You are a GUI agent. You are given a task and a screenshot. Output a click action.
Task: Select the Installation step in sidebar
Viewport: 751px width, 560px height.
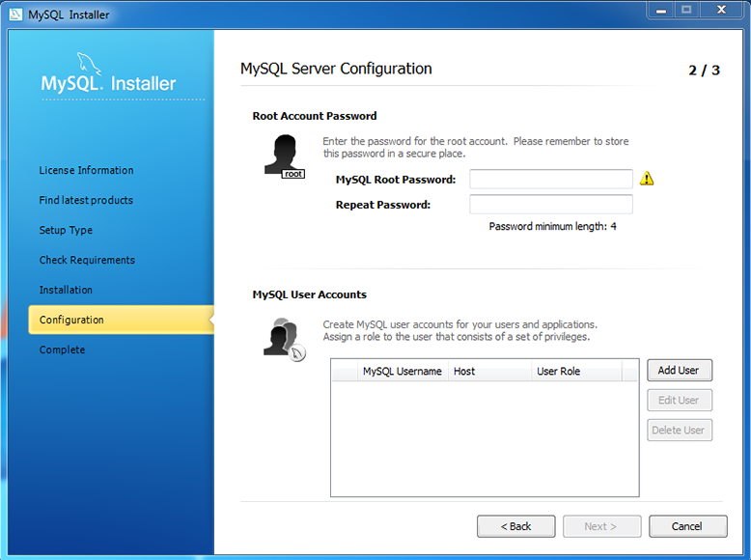[66, 290]
